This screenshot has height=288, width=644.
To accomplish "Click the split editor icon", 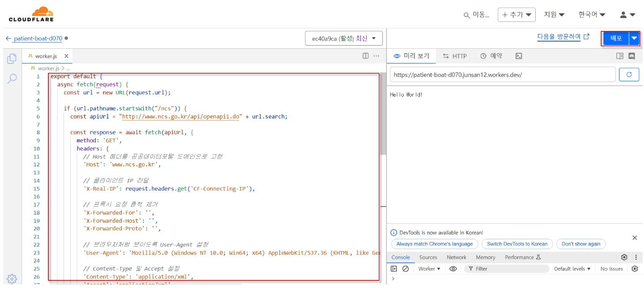I will (365, 56).
